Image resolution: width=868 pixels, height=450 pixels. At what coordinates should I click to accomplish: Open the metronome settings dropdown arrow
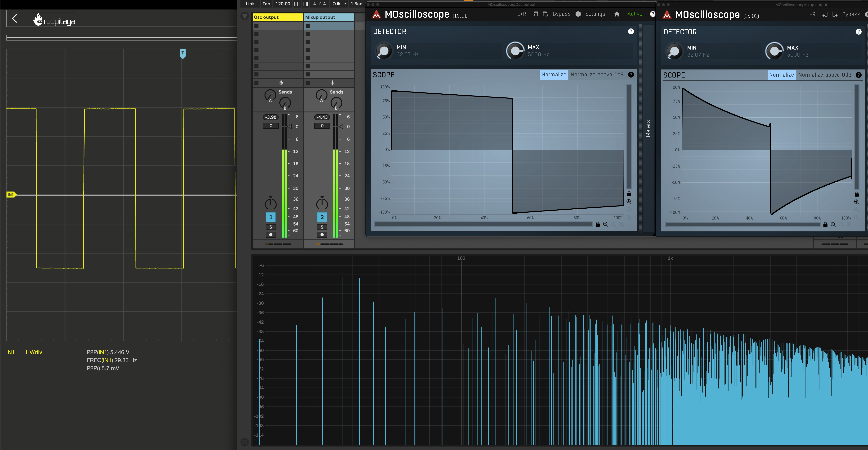(x=345, y=4)
